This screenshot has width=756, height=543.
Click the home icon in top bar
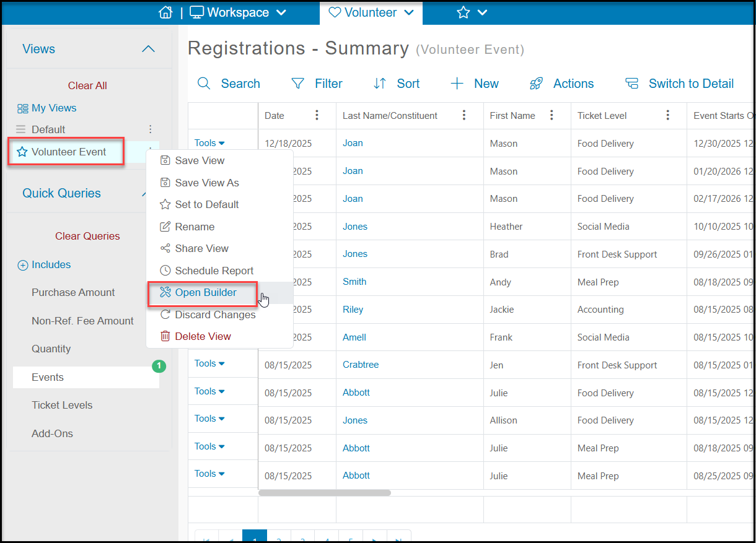point(165,12)
